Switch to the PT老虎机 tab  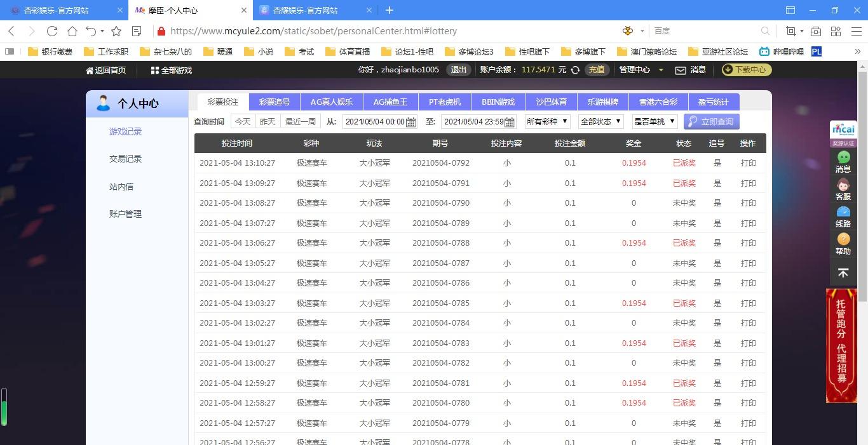[445, 102]
